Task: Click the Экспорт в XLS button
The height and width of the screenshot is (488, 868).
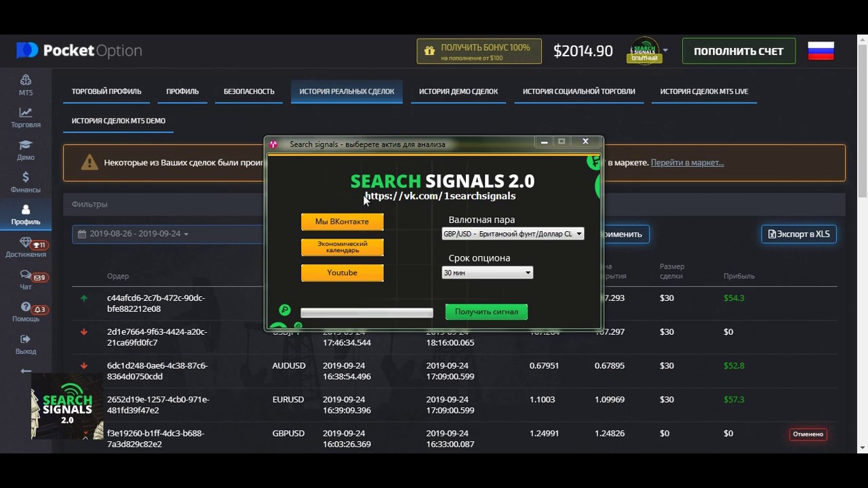Action: point(799,235)
